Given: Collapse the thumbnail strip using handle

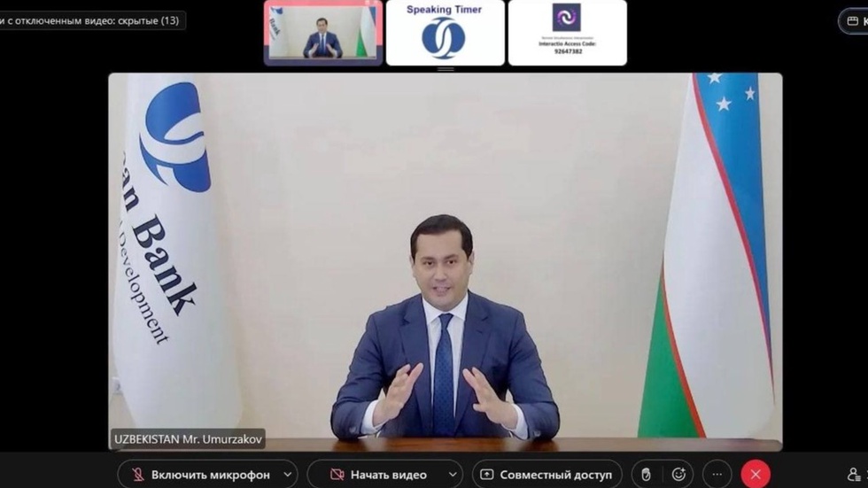Looking at the screenshot, I should [446, 69].
